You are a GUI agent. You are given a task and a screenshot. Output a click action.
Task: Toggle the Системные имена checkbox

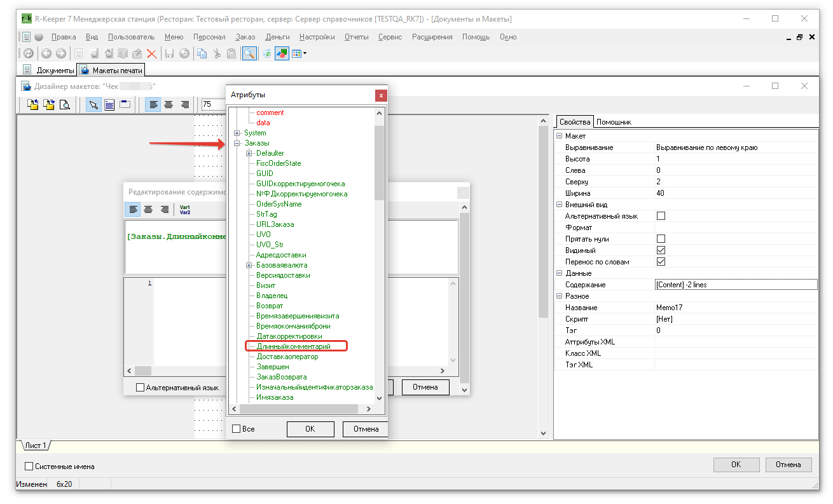(29, 467)
